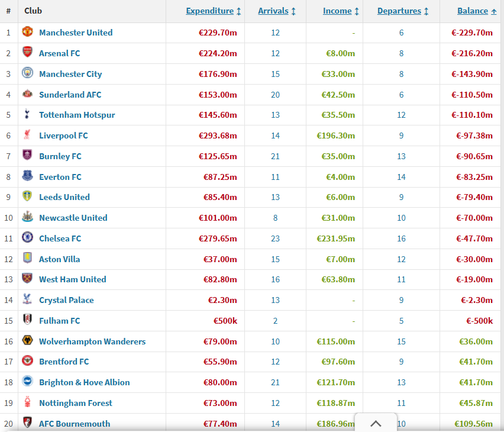Click the Sunderland AFC club crest
The image size is (504, 432).
pos(27,94)
